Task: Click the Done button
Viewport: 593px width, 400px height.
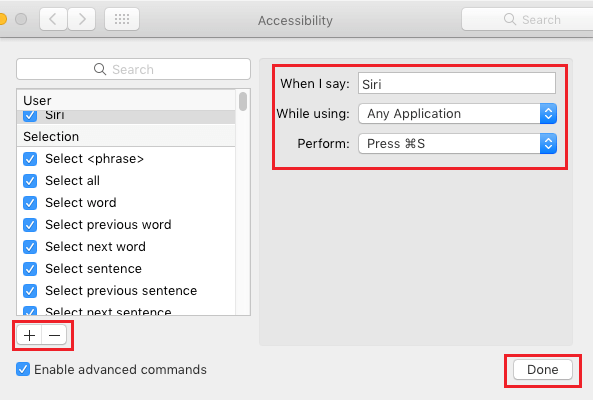Action: pos(543,369)
